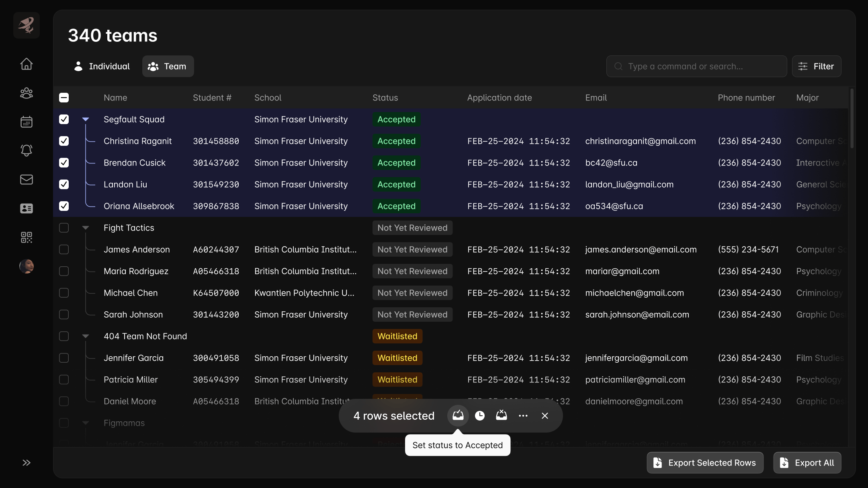The width and height of the screenshot is (868, 488).
Task: Click the email sarah.johnson@email.com
Action: 637,314
